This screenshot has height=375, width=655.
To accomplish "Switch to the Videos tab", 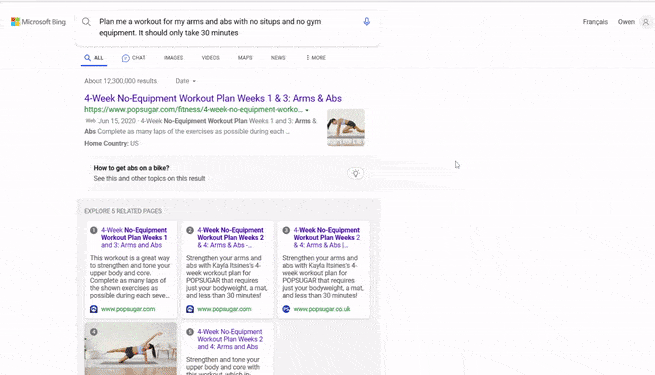I will (211, 58).
